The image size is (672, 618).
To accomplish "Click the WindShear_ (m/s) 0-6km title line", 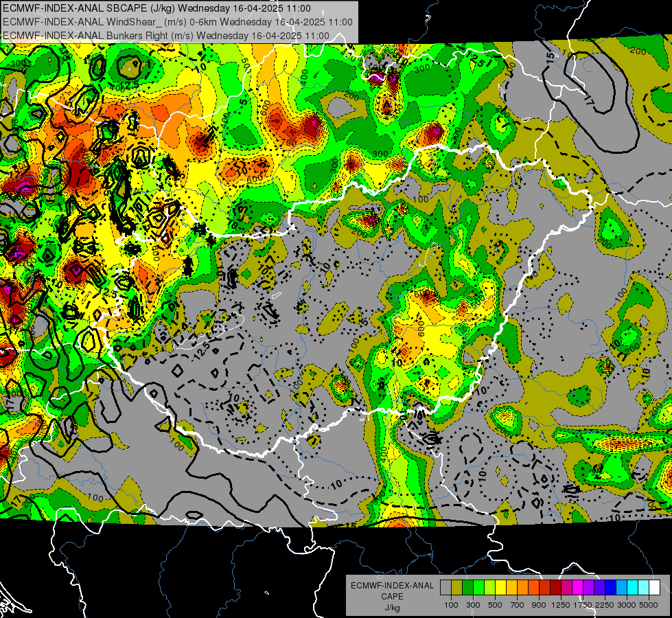I will [x=177, y=22].
